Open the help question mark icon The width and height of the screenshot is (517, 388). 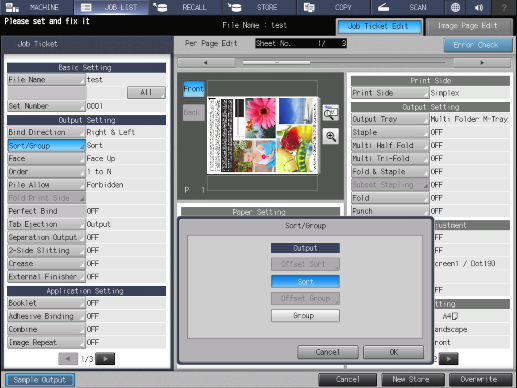[504, 7]
